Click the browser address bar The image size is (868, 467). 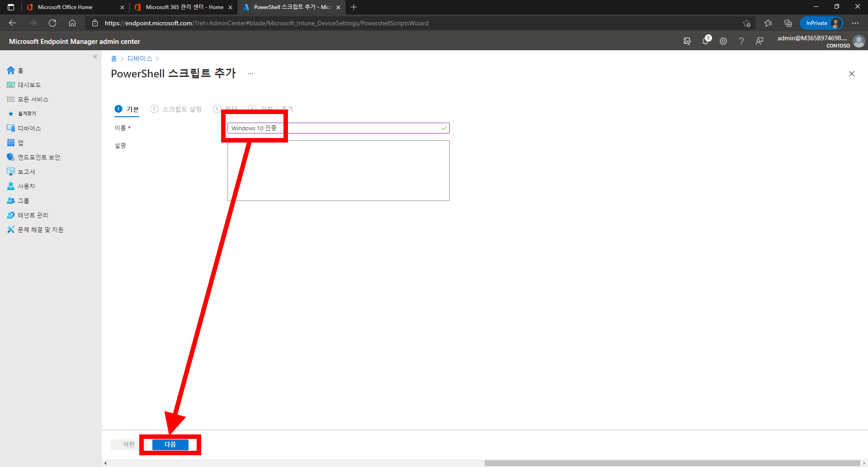pos(420,23)
